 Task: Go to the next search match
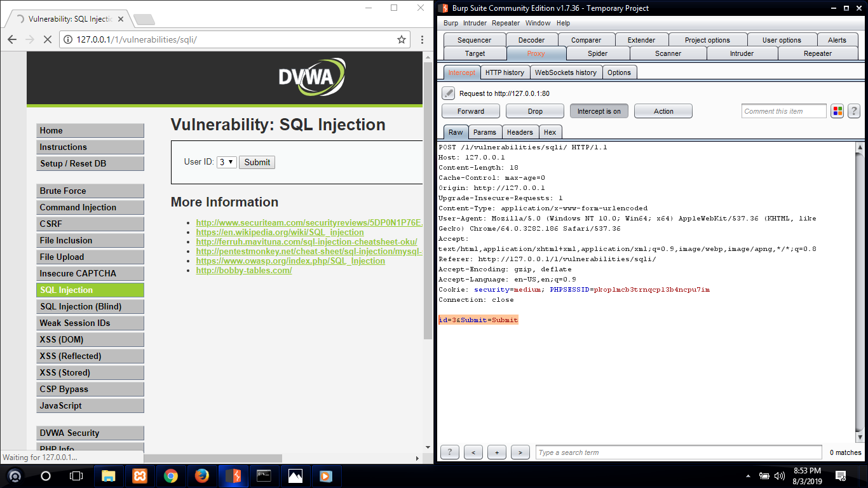coord(520,452)
